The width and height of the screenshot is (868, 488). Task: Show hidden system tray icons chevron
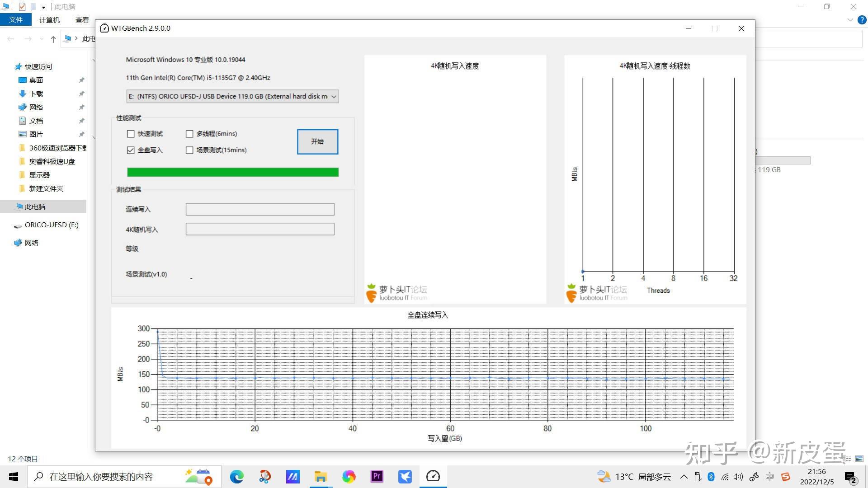pos(684,477)
